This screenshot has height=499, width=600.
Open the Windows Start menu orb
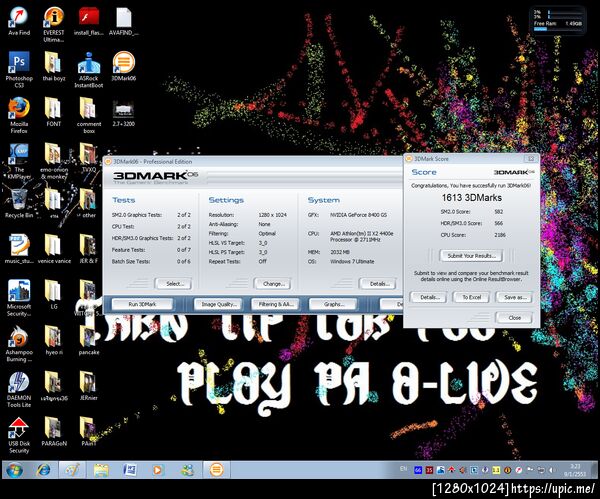click(x=15, y=470)
